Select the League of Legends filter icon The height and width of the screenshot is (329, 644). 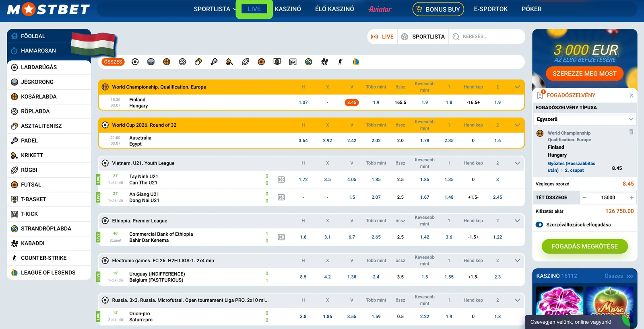point(356,62)
